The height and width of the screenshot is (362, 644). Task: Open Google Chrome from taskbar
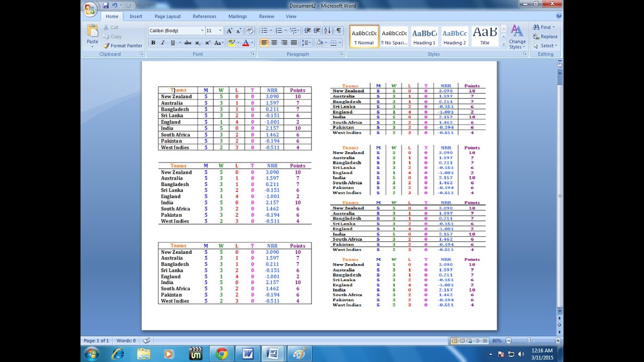click(x=222, y=353)
